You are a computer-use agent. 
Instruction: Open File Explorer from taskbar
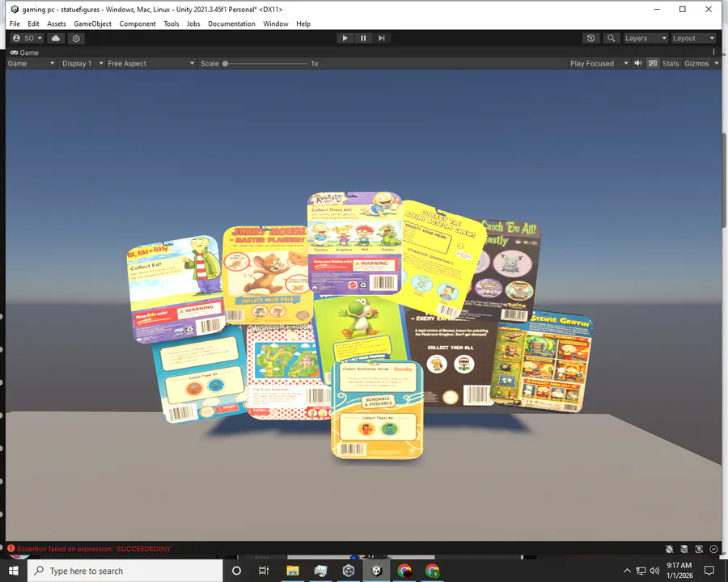[x=293, y=571]
